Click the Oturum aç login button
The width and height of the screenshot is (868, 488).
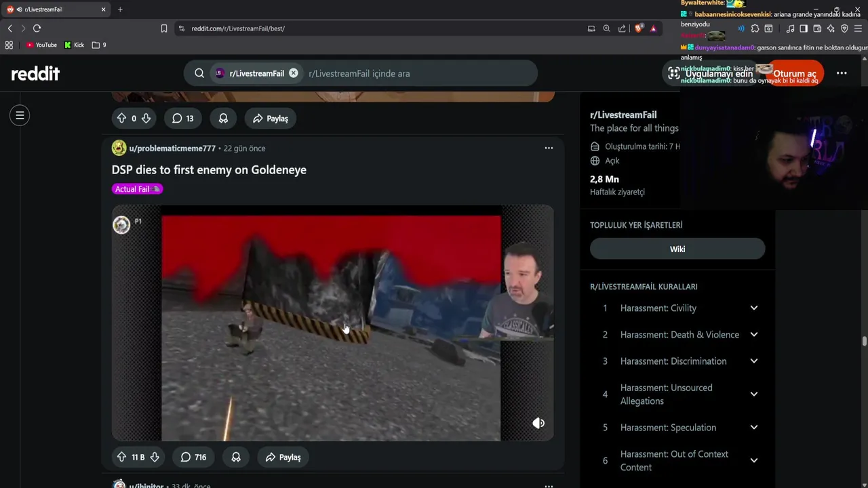pos(795,73)
